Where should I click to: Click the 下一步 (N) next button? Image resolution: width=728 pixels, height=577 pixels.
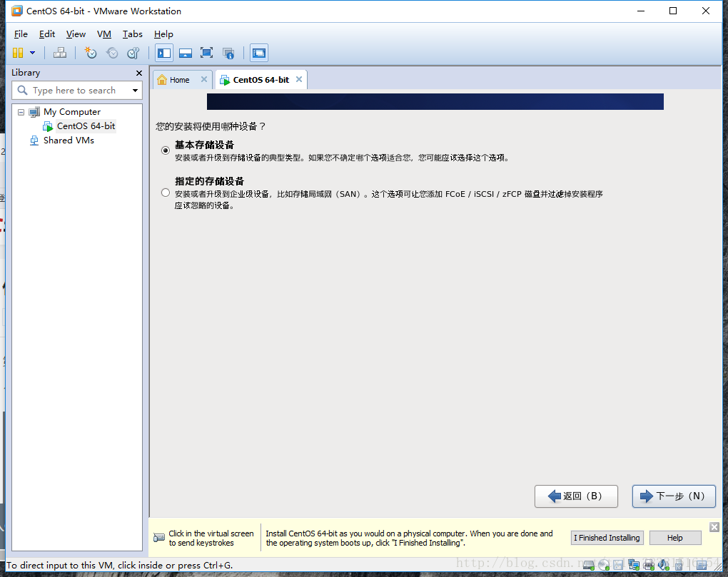click(x=674, y=496)
